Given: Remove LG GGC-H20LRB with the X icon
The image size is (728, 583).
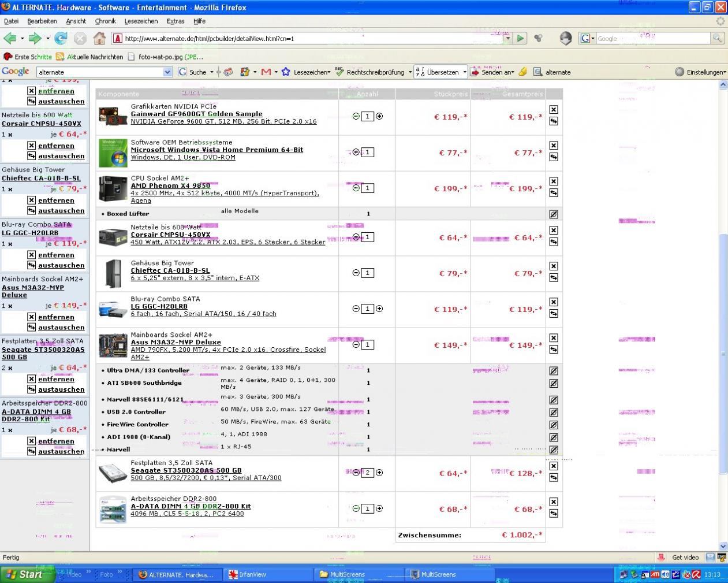Looking at the screenshot, I should (x=553, y=302).
